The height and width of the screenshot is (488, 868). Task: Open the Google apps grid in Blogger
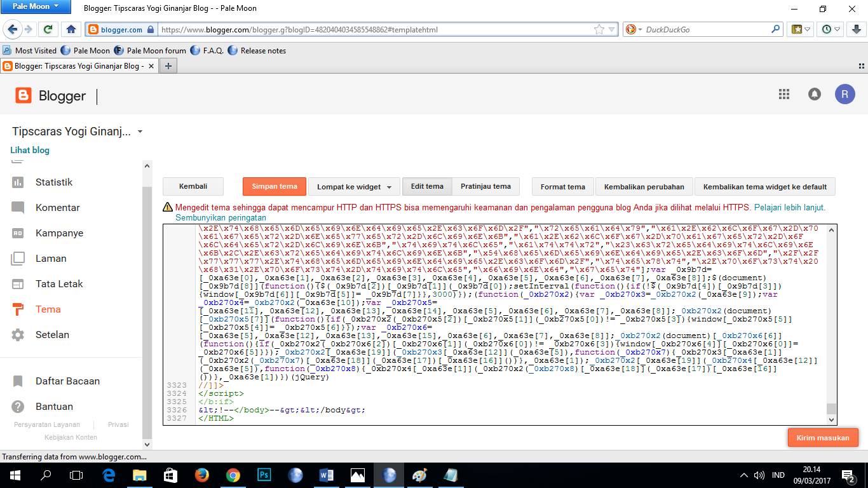pyautogui.click(x=784, y=94)
